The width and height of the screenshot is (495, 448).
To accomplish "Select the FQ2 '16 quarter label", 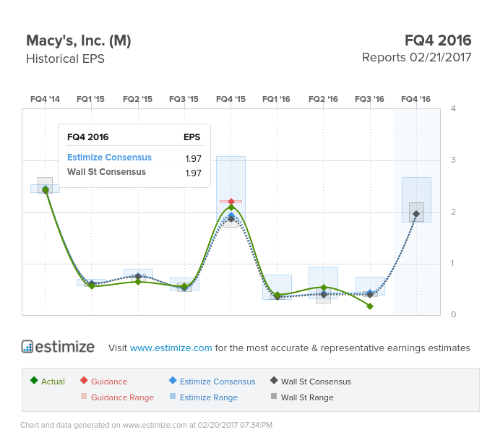I will 323,99.
